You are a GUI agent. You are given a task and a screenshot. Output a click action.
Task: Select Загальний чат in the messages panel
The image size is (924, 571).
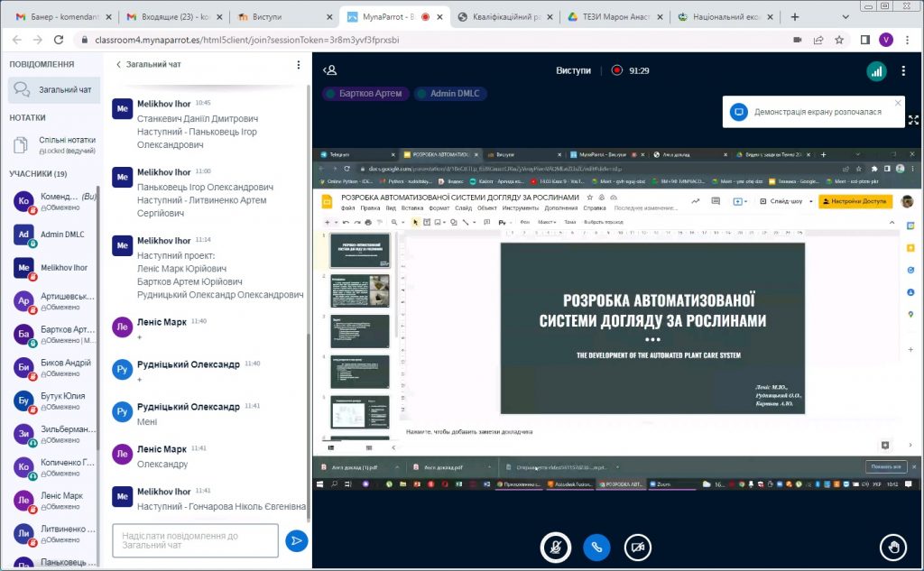[x=54, y=90]
